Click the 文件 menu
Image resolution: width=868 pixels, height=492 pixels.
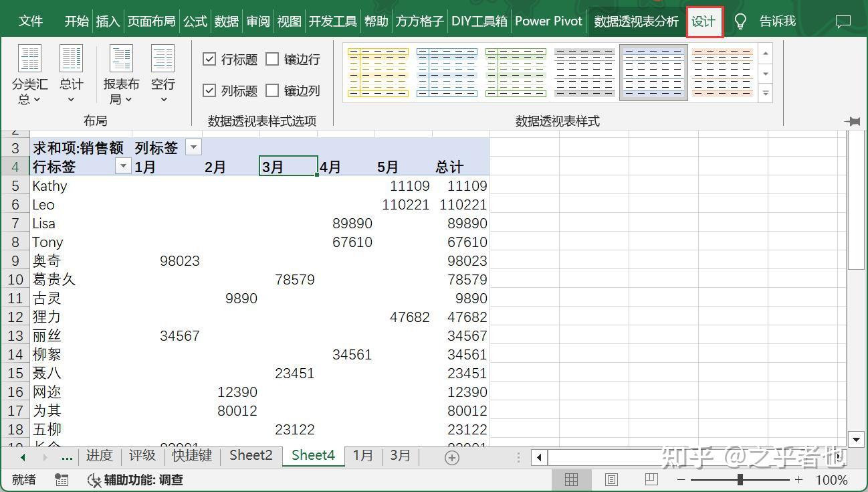tap(31, 21)
